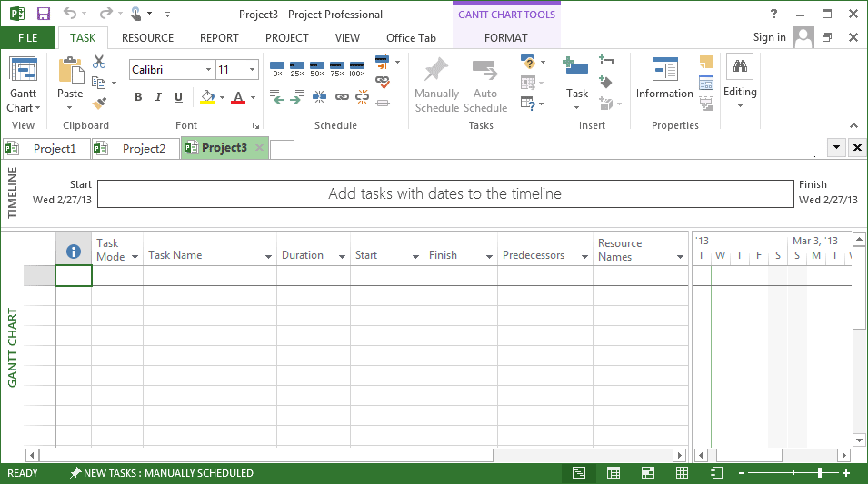Select the Format Painter brush

point(99,103)
